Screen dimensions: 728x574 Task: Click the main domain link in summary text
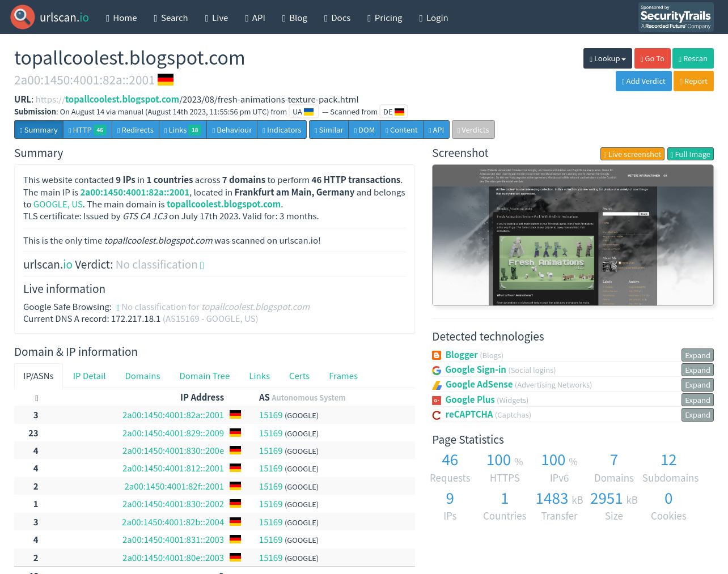coord(223,204)
